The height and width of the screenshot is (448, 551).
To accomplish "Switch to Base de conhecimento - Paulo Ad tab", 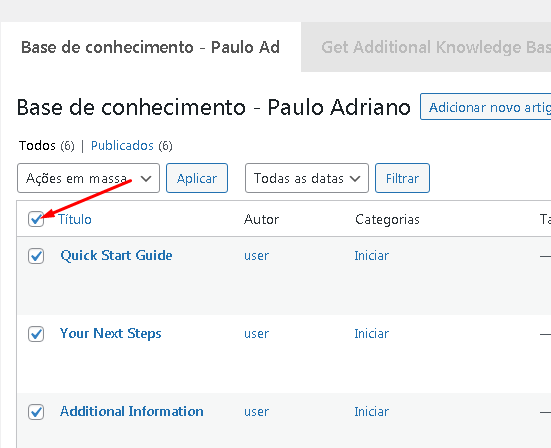I will 150,47.
